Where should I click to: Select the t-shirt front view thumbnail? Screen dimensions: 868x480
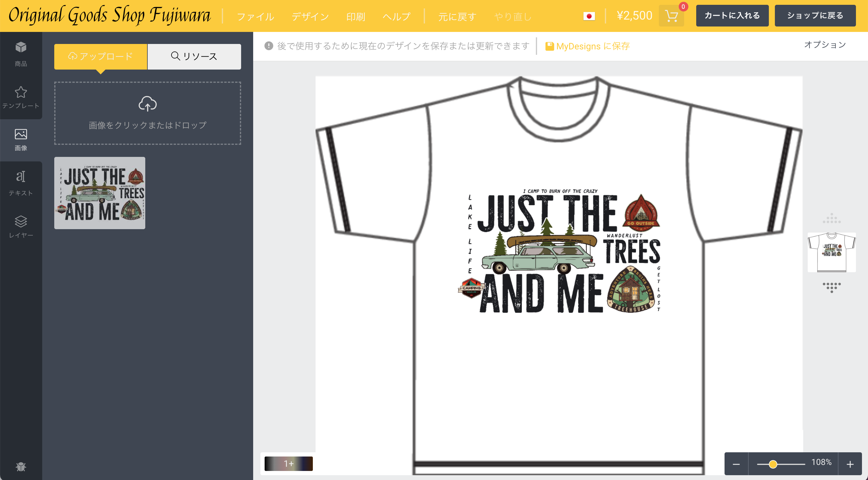click(832, 252)
